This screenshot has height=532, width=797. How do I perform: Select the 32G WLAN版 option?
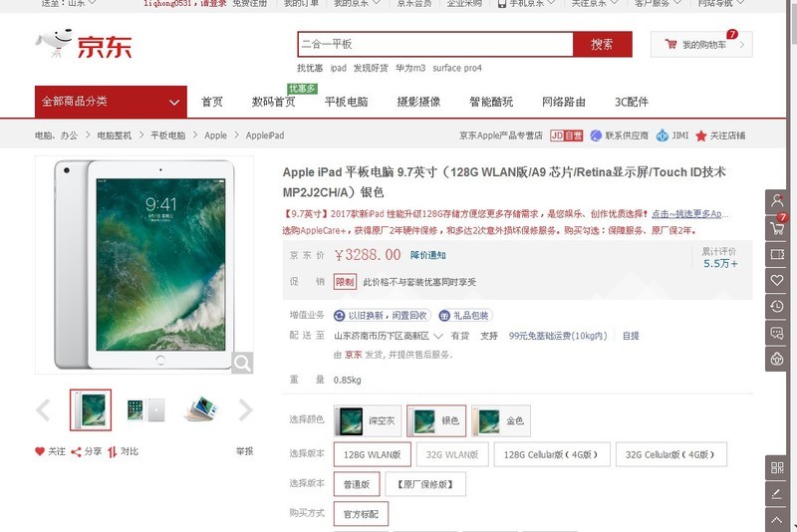click(x=452, y=454)
